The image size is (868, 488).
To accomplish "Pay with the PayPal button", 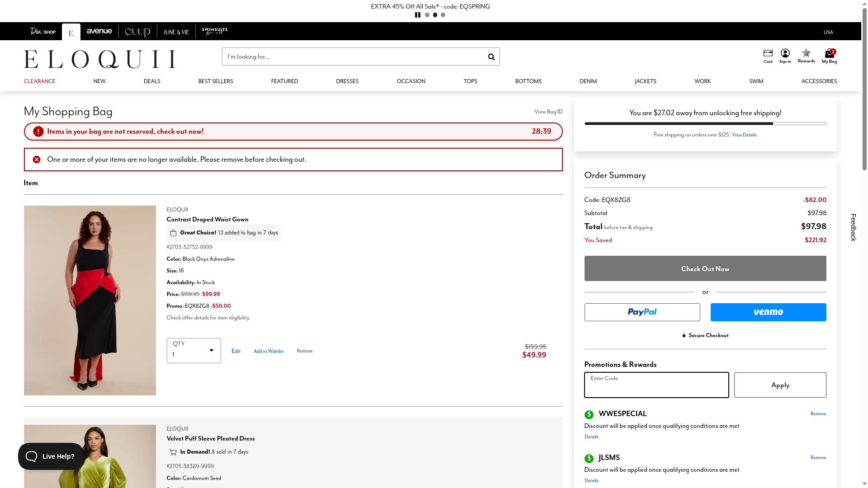I will (642, 312).
